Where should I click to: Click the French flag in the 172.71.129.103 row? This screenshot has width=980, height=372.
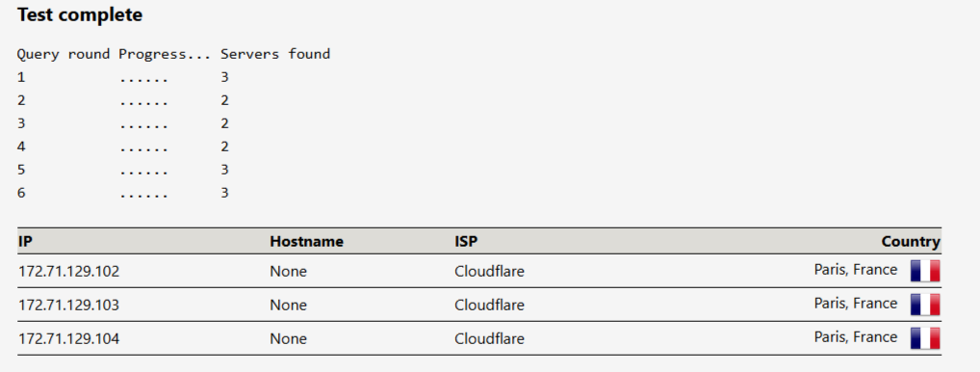(925, 305)
